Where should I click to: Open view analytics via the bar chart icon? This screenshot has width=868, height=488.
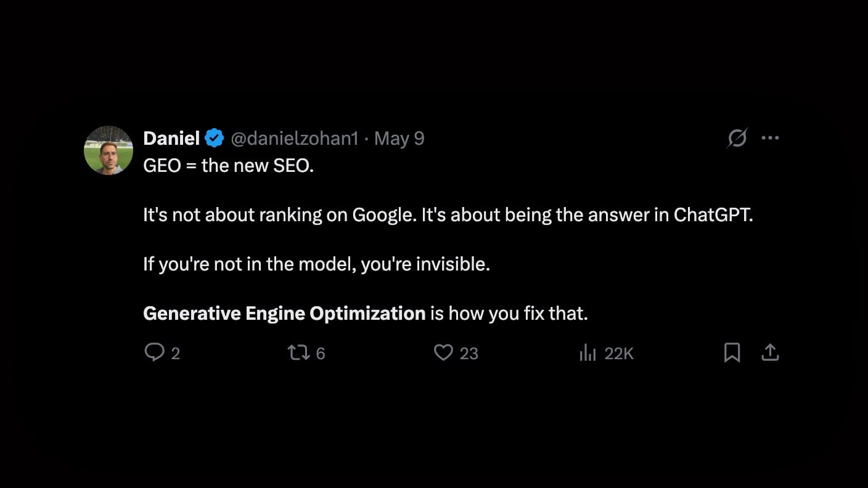coord(588,353)
